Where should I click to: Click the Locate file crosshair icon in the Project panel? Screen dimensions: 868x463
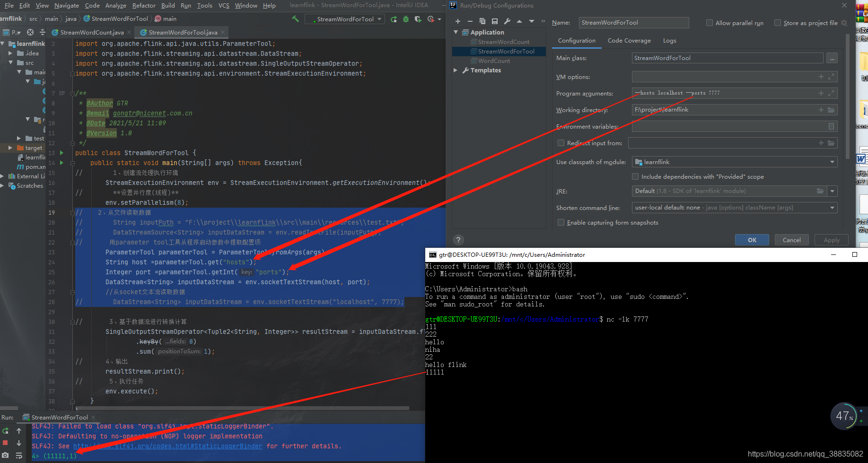(x=30, y=32)
